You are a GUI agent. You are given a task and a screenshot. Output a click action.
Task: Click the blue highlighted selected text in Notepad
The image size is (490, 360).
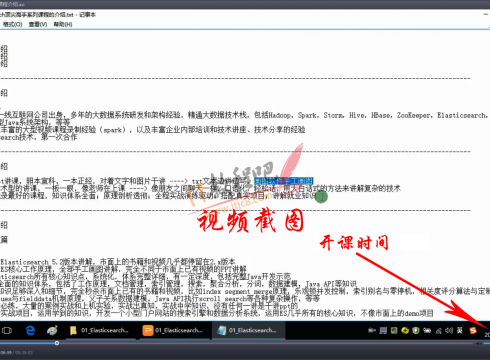point(283,181)
